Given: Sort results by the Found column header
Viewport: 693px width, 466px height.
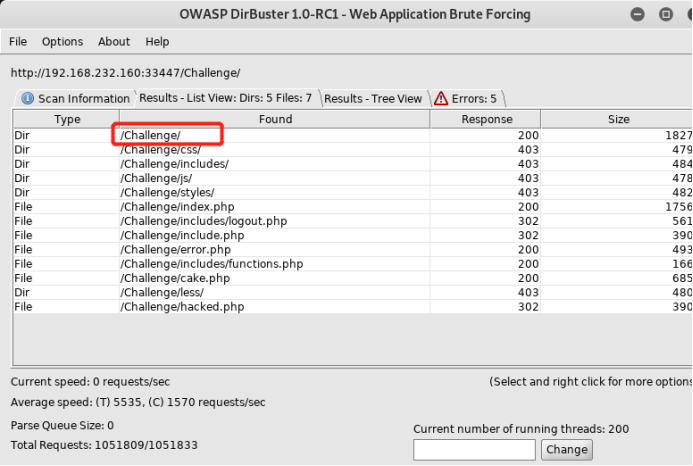Looking at the screenshot, I should coord(275,119).
